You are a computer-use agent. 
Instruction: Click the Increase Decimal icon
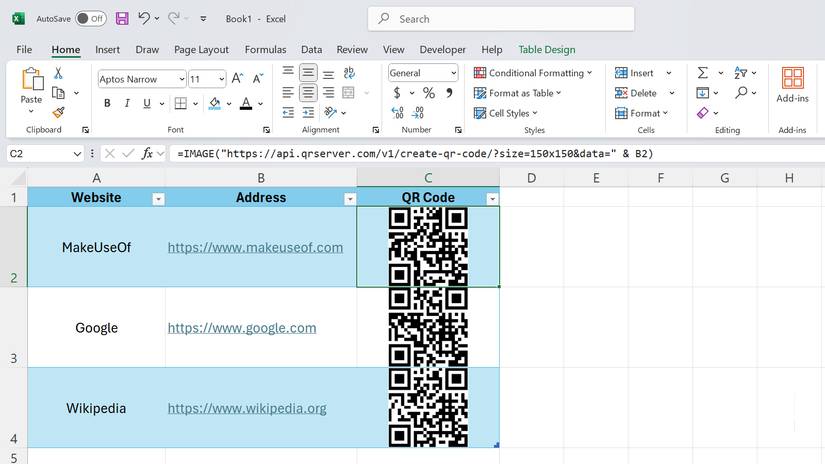[x=397, y=113]
